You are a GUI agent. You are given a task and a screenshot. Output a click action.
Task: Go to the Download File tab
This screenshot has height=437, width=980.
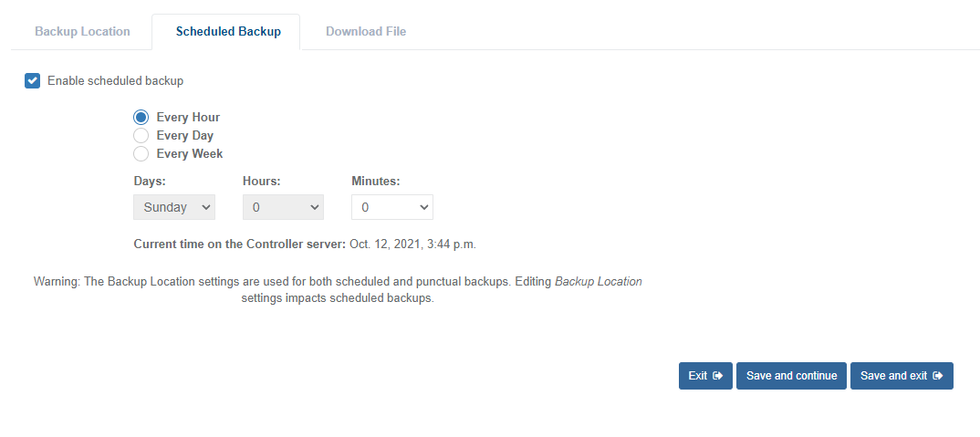pyautogui.click(x=366, y=32)
